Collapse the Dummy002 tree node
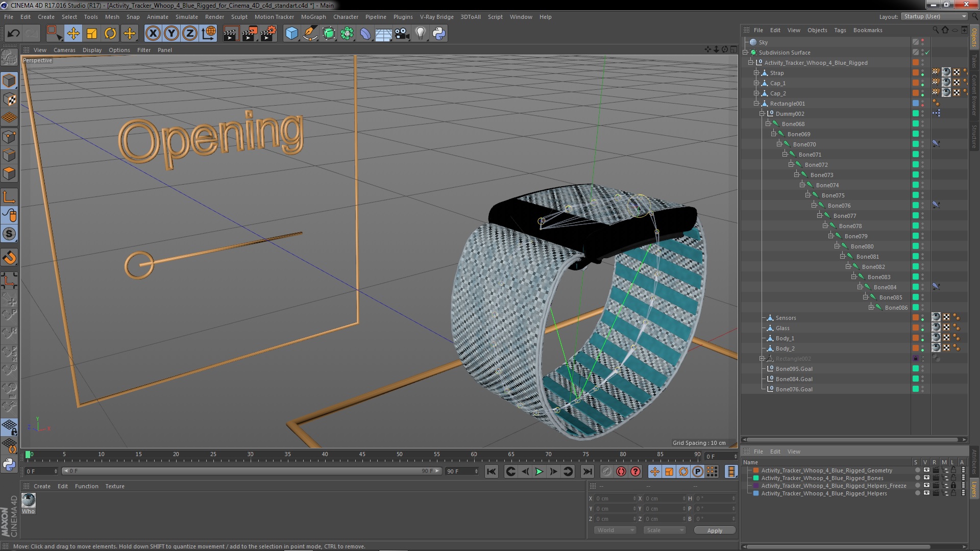 [x=762, y=114]
